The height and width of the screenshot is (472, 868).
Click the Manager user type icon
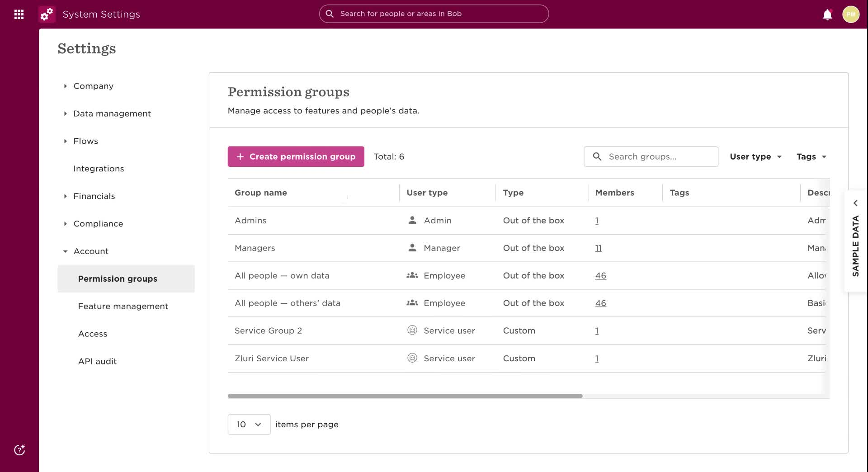412,248
